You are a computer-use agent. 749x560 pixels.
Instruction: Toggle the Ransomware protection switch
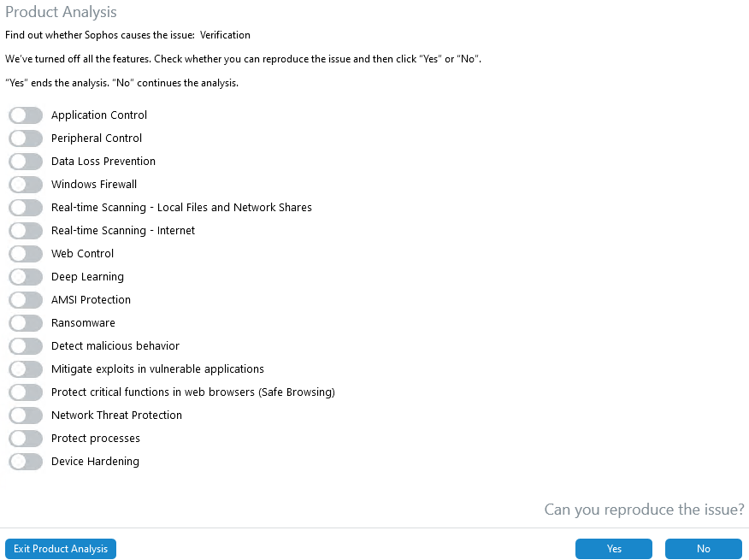[x=26, y=323]
